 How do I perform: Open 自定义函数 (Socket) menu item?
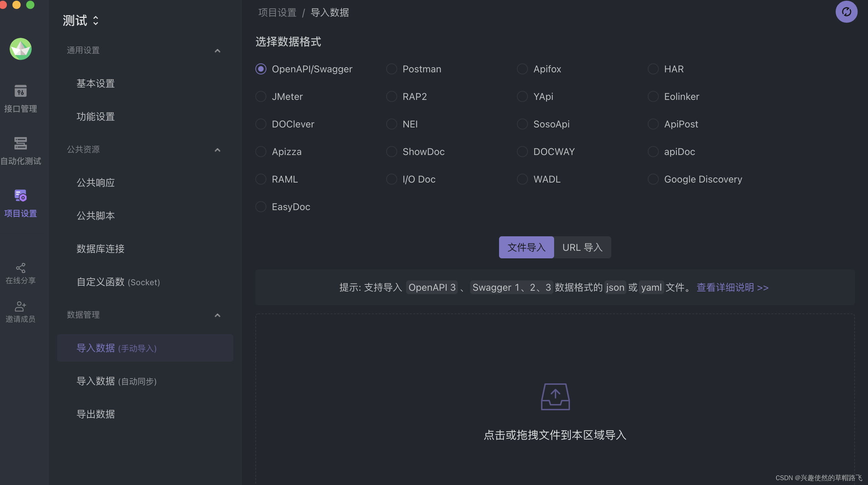coord(145,282)
